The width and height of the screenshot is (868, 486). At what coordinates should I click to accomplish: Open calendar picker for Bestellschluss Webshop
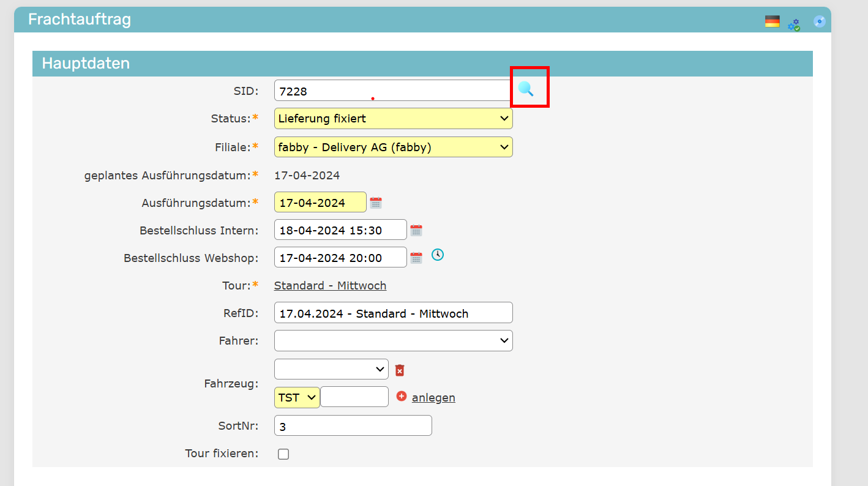pyautogui.click(x=416, y=258)
